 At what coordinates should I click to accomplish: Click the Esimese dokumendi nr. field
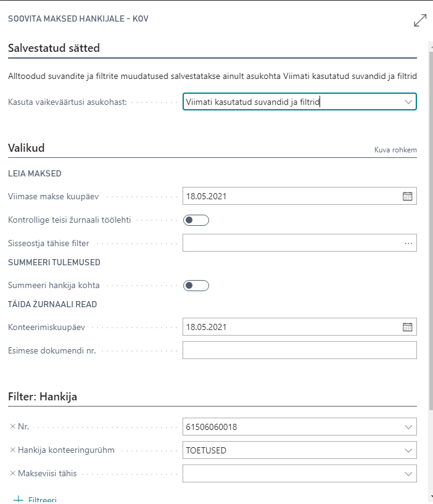pos(299,350)
